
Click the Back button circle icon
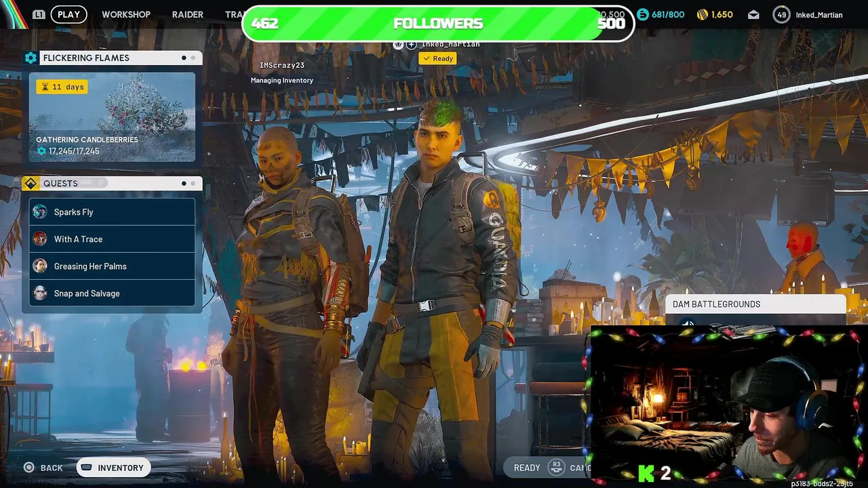pos(28,468)
